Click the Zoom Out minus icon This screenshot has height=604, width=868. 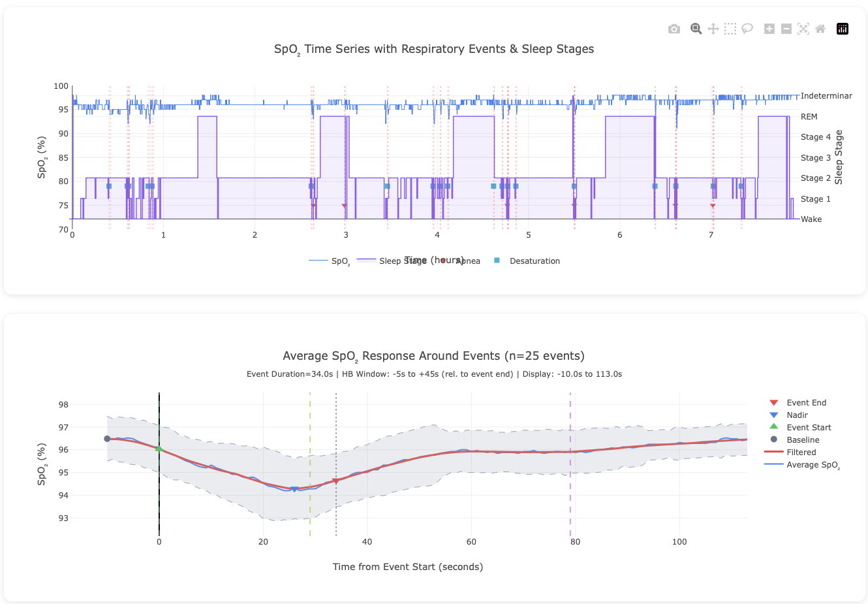[x=786, y=29]
